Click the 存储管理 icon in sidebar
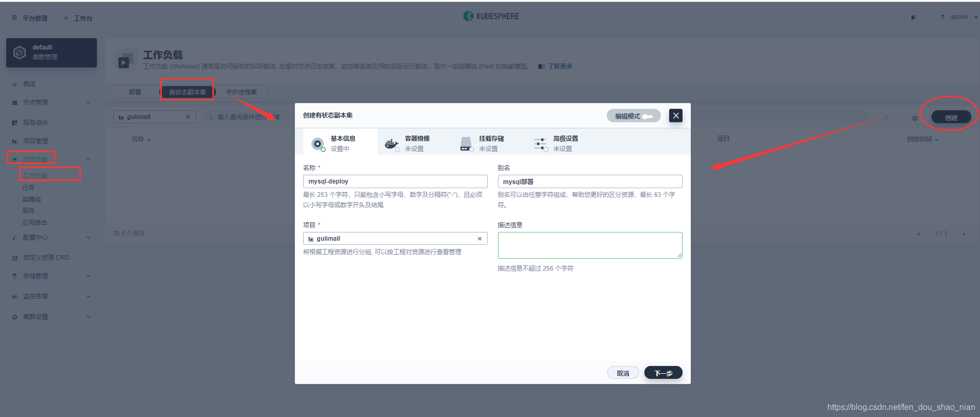The height and width of the screenshot is (417, 980). pos(14,276)
